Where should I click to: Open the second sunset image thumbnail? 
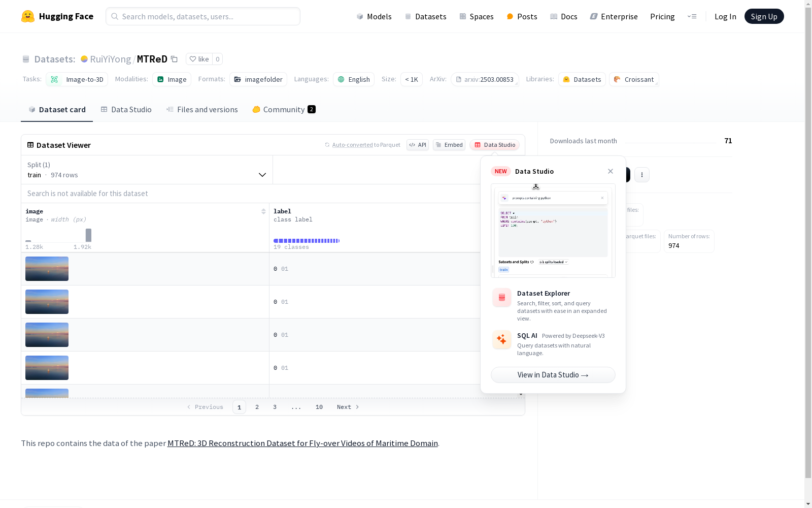click(47, 302)
